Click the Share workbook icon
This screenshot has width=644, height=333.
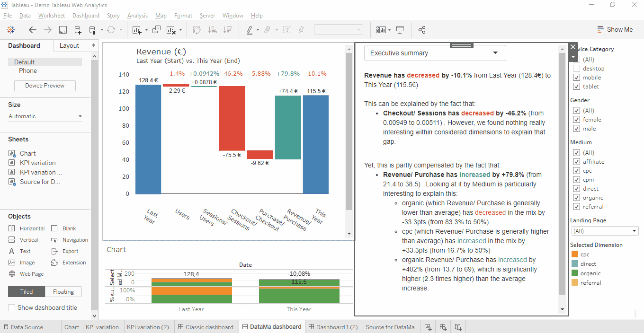(422, 29)
